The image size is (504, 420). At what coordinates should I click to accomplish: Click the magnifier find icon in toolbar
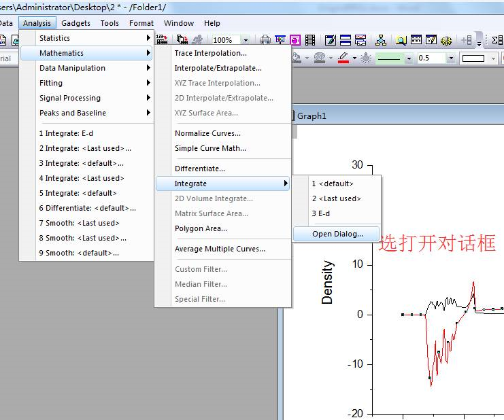401,40
